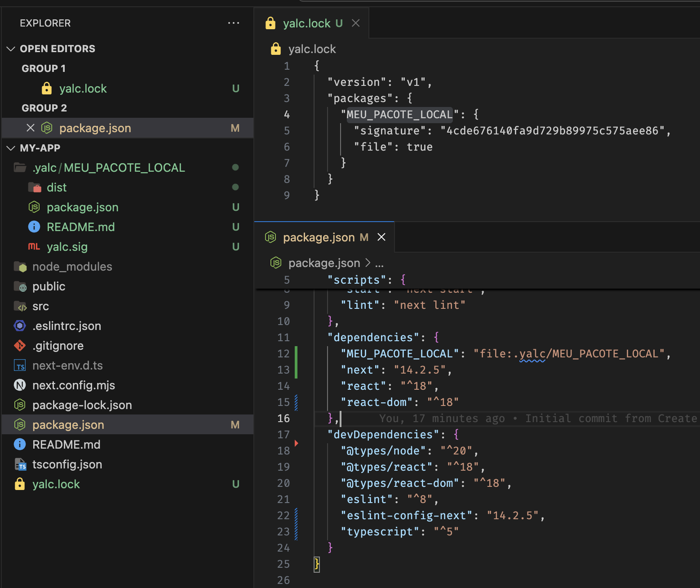Open the yalc.sig file

tap(128, 247)
